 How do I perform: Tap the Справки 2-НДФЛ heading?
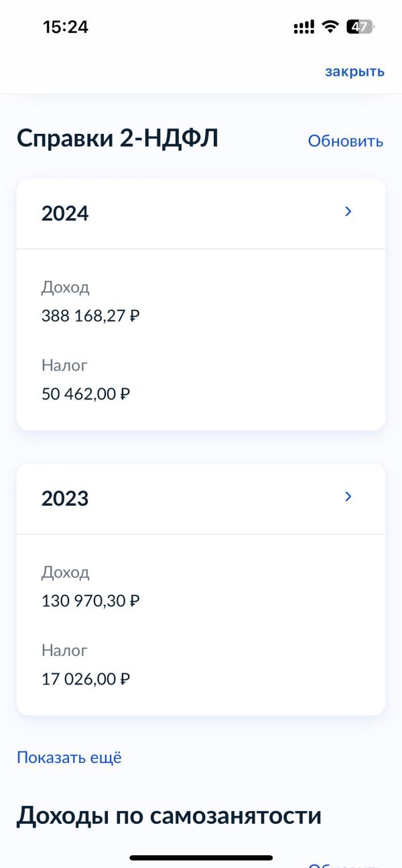coord(117,139)
